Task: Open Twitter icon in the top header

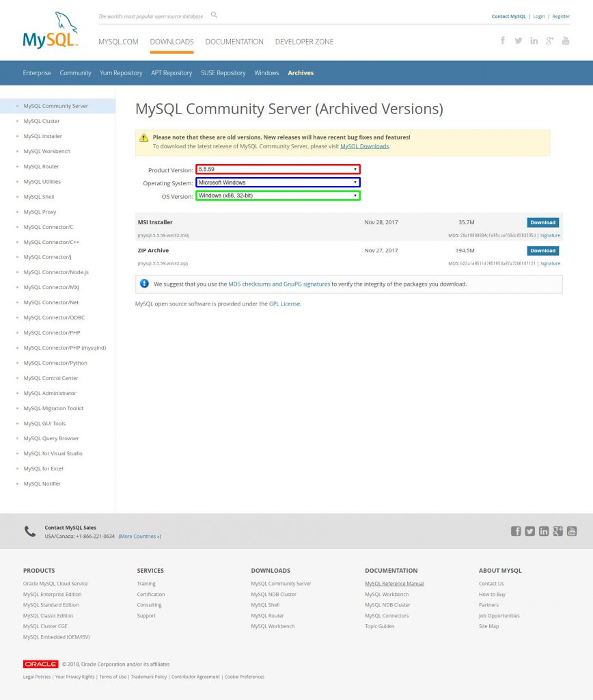Action: 519,40
